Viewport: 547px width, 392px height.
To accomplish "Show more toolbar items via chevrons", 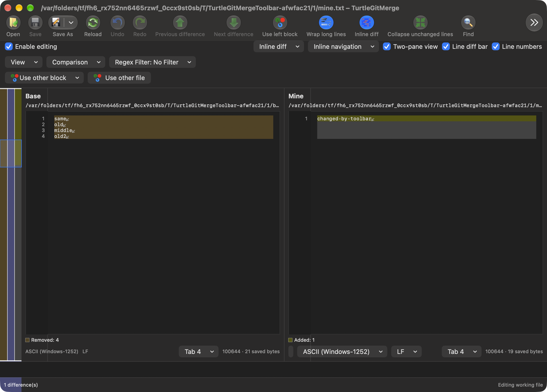I will [x=534, y=22].
